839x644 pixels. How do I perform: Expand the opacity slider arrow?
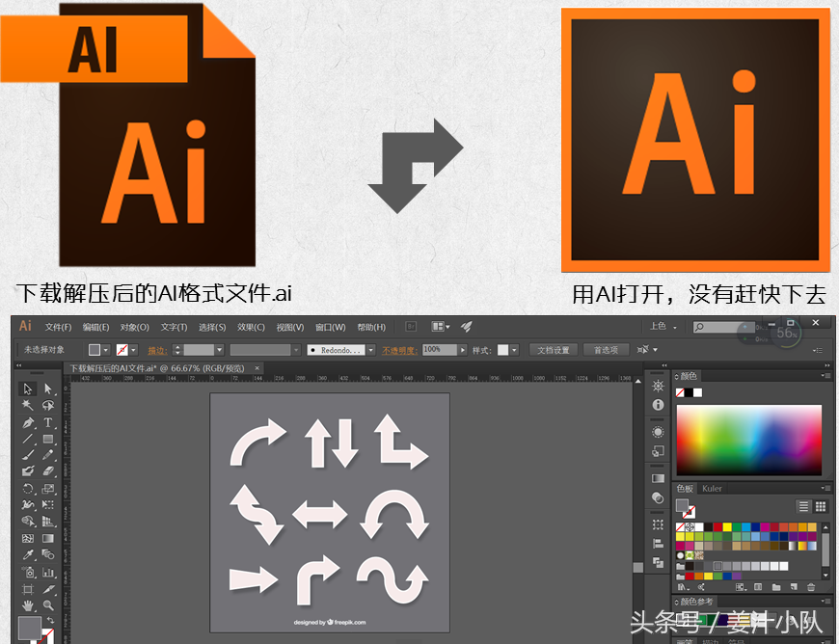(463, 350)
